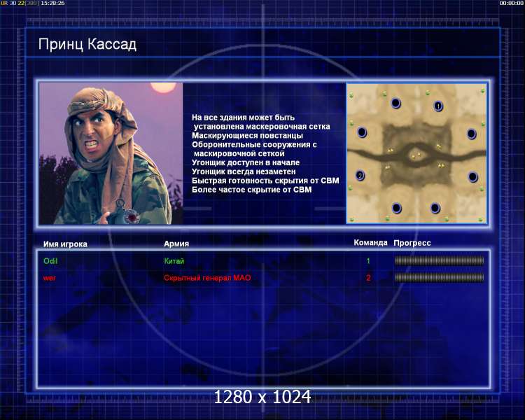Viewport: 525px width, 420px height.
Task: Select player name "Odil"
Action: click(50, 261)
